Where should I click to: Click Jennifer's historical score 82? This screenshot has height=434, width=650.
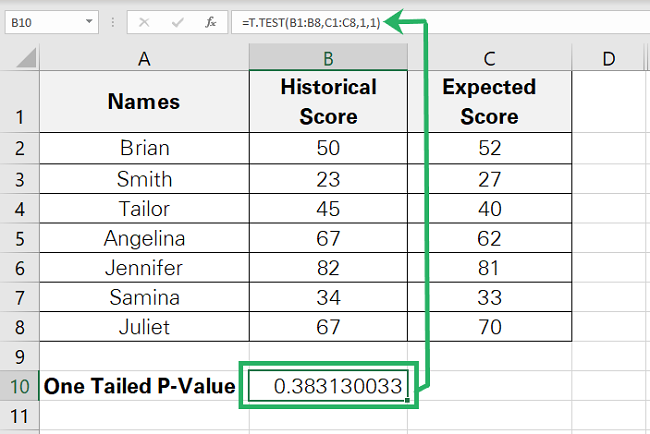pyautogui.click(x=328, y=268)
